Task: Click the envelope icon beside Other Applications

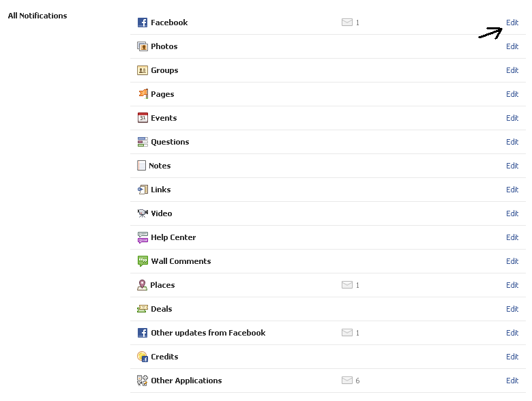Action: click(x=347, y=381)
